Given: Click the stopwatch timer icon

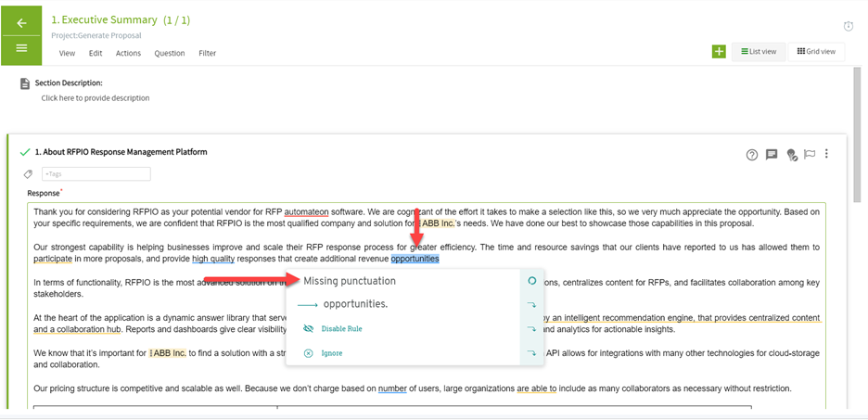Looking at the screenshot, I should [849, 26].
